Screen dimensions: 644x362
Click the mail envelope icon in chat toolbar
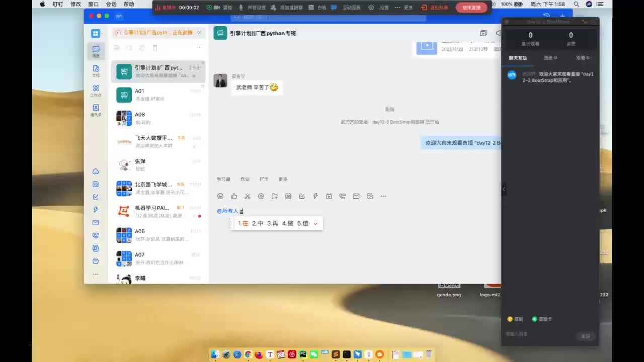point(356,196)
